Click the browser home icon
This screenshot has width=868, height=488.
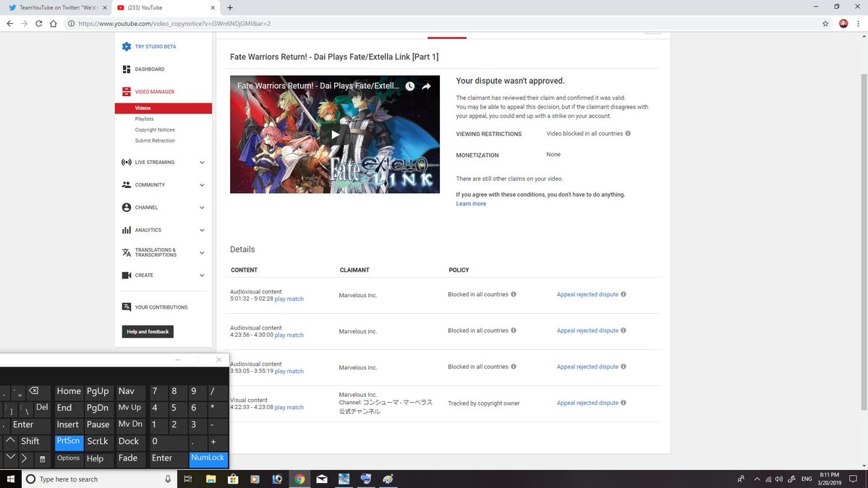click(54, 23)
